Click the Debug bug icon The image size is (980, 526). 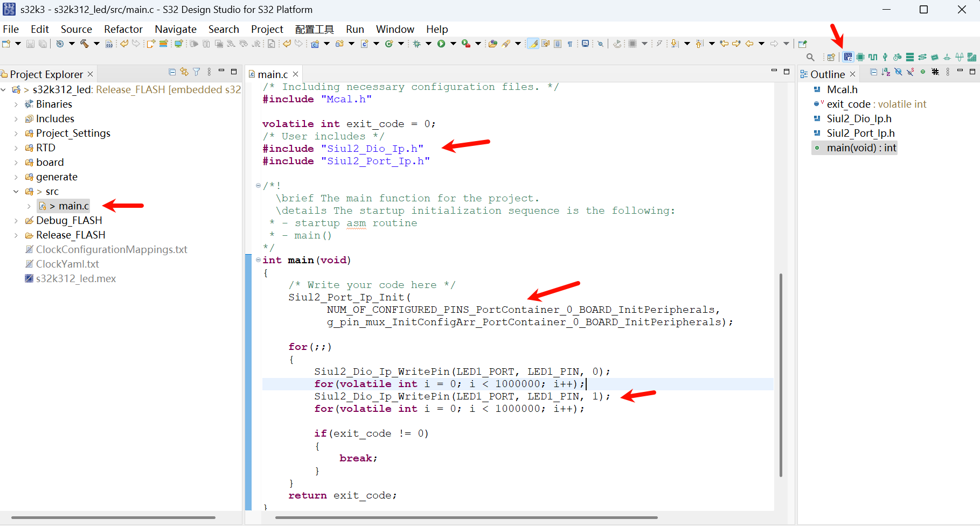(416, 44)
